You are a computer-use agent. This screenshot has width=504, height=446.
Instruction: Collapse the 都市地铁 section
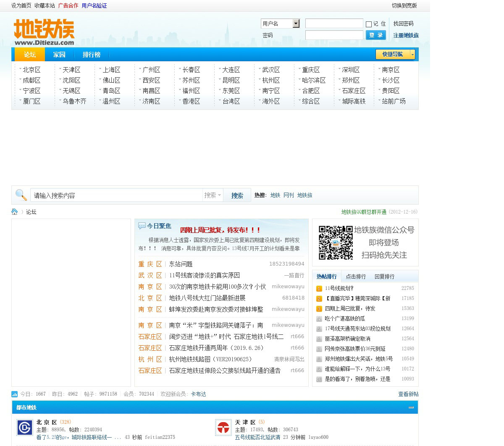point(411,407)
